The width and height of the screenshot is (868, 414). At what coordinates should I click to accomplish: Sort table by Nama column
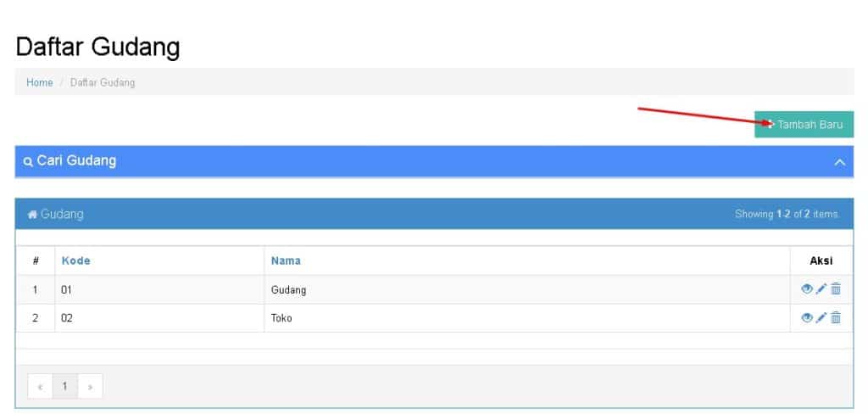click(286, 260)
